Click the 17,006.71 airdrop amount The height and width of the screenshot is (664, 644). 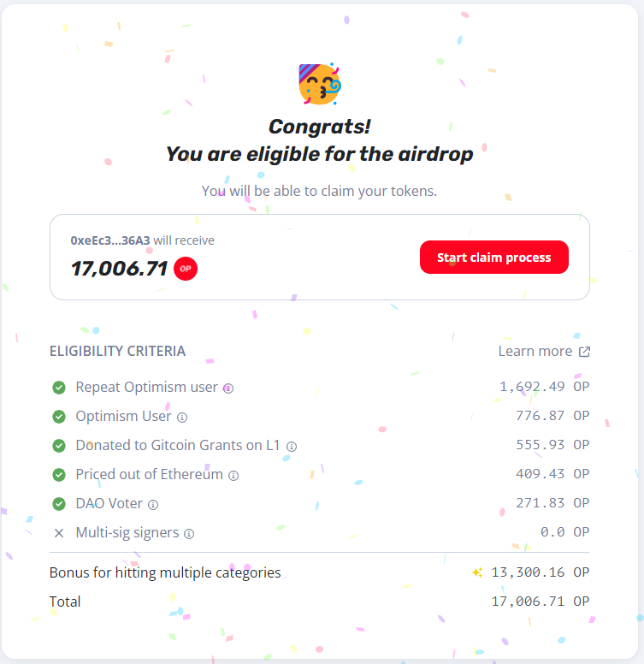coord(120,269)
